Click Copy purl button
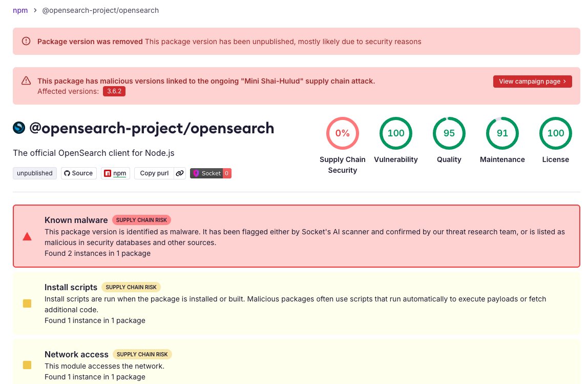 (154, 173)
